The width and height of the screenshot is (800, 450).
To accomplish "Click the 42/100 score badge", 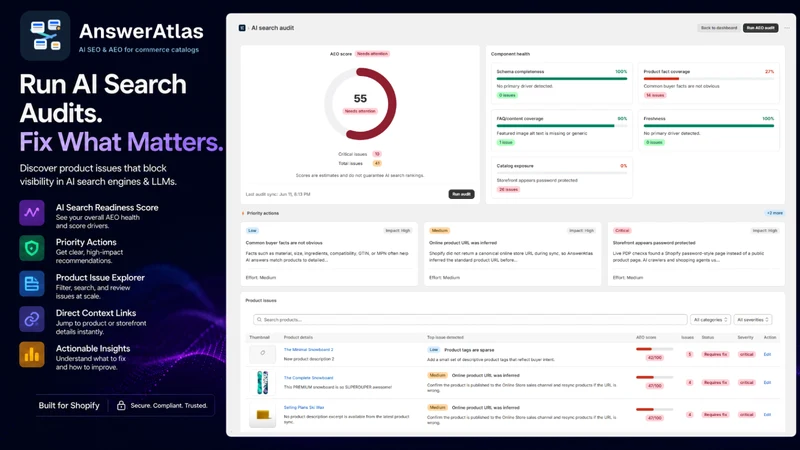I will click(x=655, y=358).
